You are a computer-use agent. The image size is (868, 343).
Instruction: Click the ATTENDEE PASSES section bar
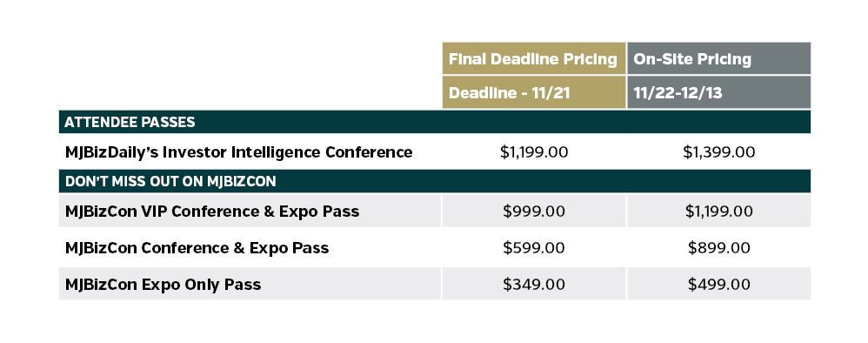point(435,122)
